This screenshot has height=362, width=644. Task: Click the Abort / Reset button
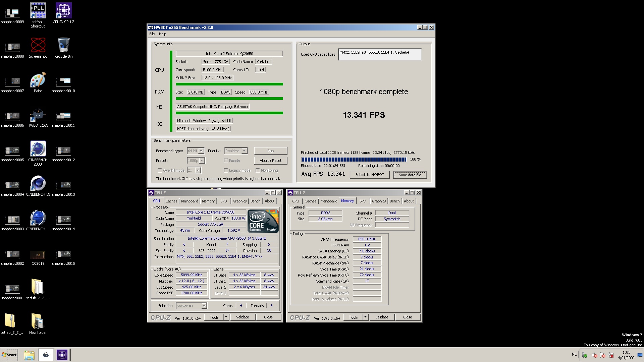(271, 161)
